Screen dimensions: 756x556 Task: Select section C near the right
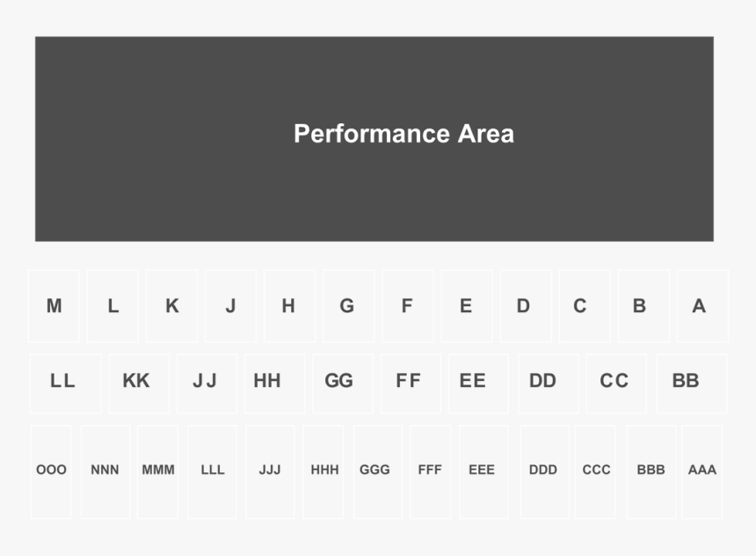(x=580, y=306)
